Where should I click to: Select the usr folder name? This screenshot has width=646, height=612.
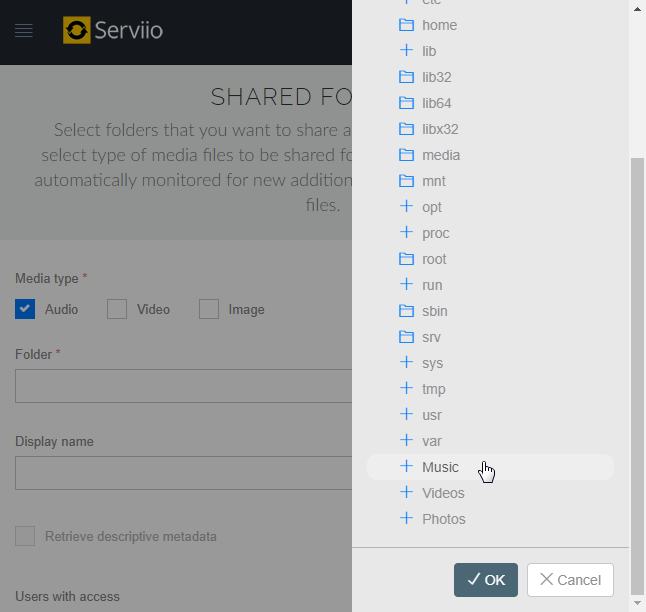click(x=432, y=415)
